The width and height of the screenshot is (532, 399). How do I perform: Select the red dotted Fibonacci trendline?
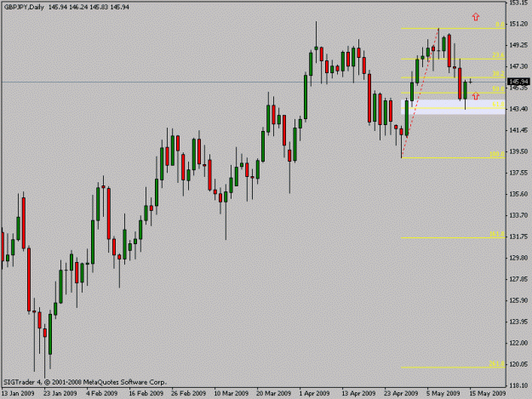[420, 94]
